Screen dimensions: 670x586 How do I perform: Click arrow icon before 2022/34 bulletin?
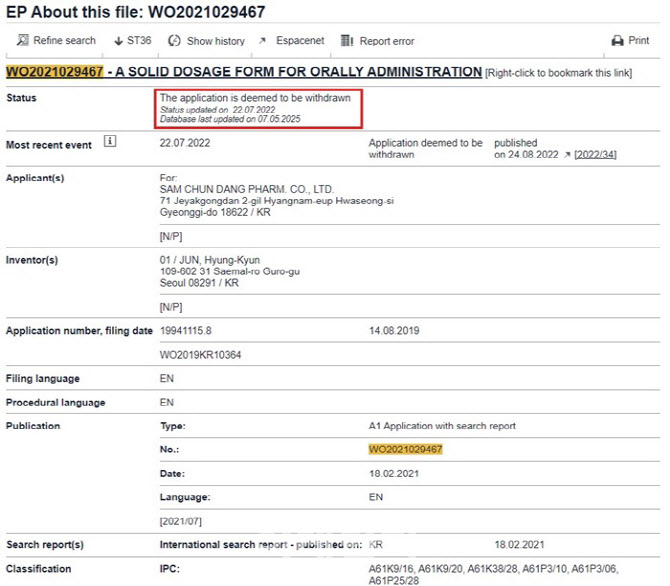click(x=567, y=155)
